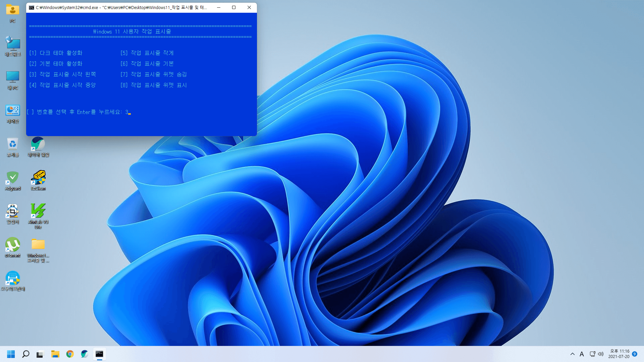The image size is (644, 362).
Task: Open AhnLab V3 Lite shortcut
Action: (38, 216)
